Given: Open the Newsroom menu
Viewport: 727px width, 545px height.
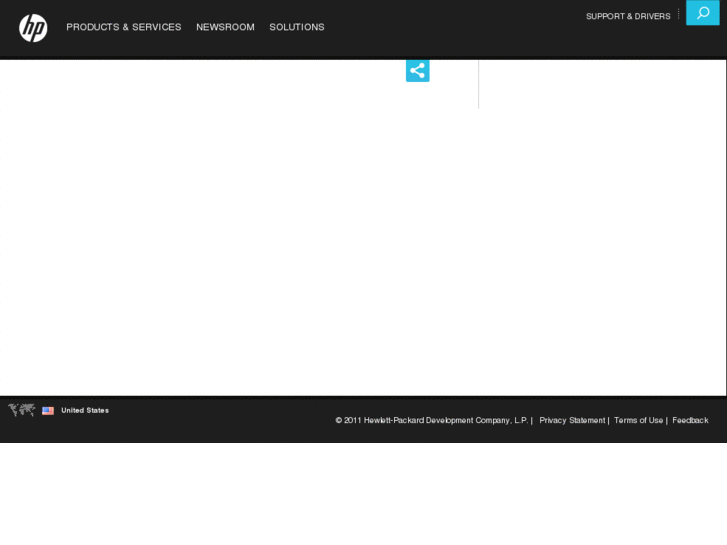Looking at the screenshot, I should pyautogui.click(x=225, y=27).
